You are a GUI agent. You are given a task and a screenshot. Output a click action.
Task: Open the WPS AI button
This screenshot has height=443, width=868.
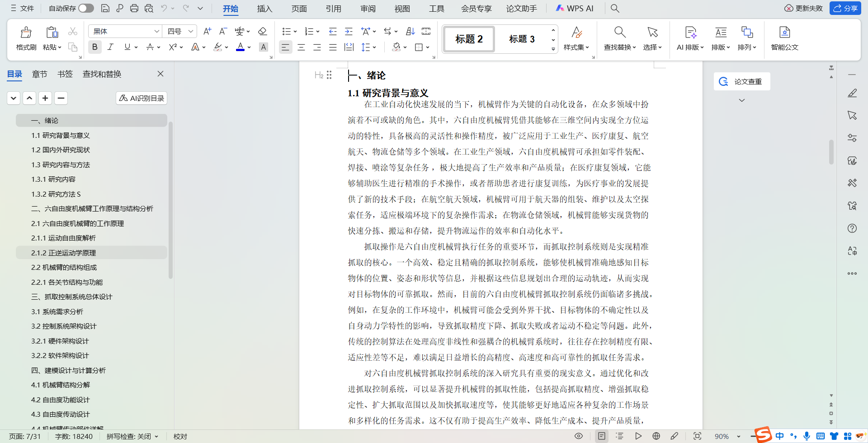(575, 8)
